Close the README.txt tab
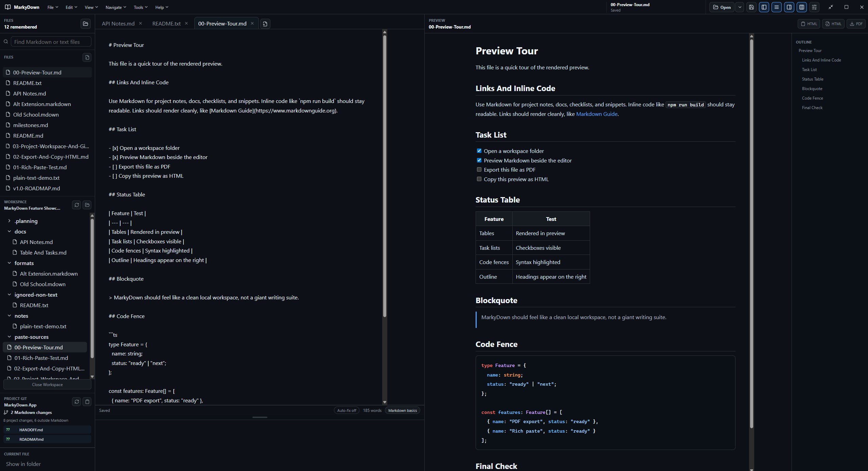868x471 pixels. (x=186, y=23)
